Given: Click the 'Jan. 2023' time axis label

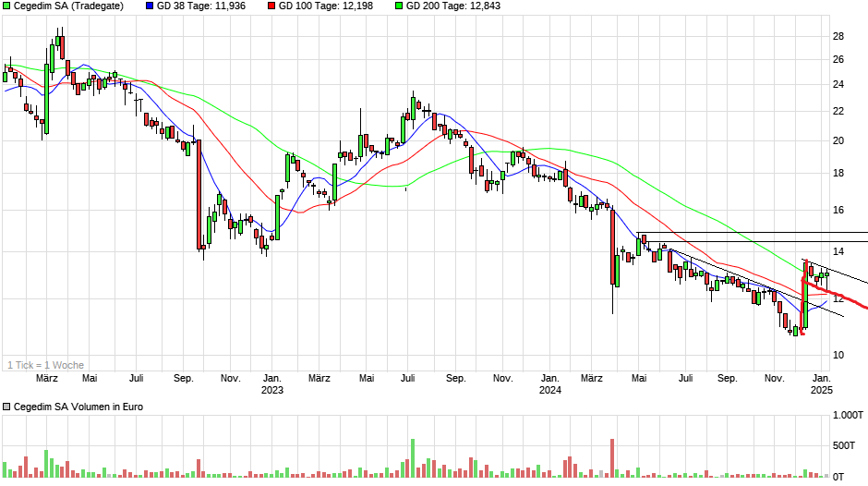Looking at the screenshot, I should pyautogui.click(x=271, y=384).
